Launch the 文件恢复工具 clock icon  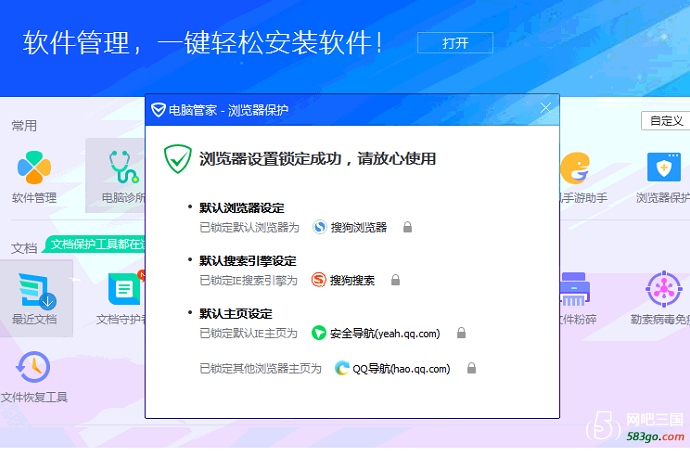(x=33, y=367)
